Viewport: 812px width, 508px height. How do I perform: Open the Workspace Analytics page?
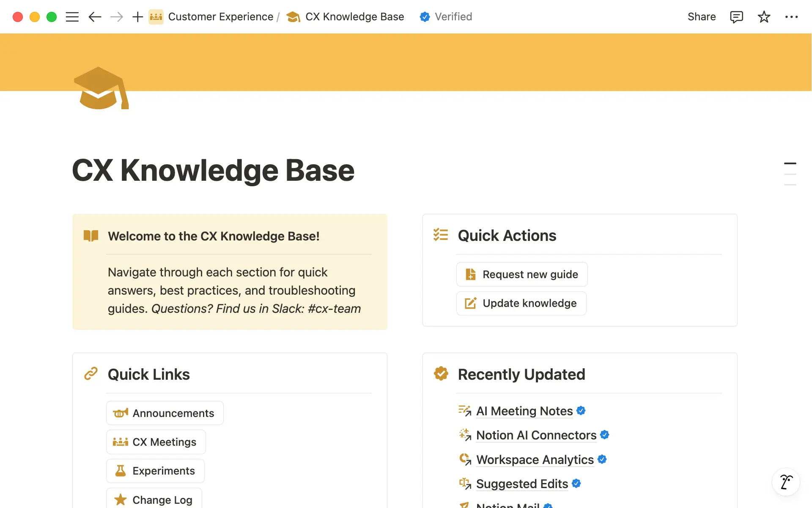[535, 460]
